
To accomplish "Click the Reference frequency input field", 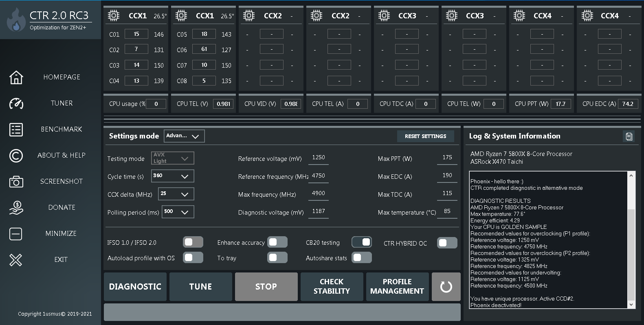I will (x=319, y=176).
